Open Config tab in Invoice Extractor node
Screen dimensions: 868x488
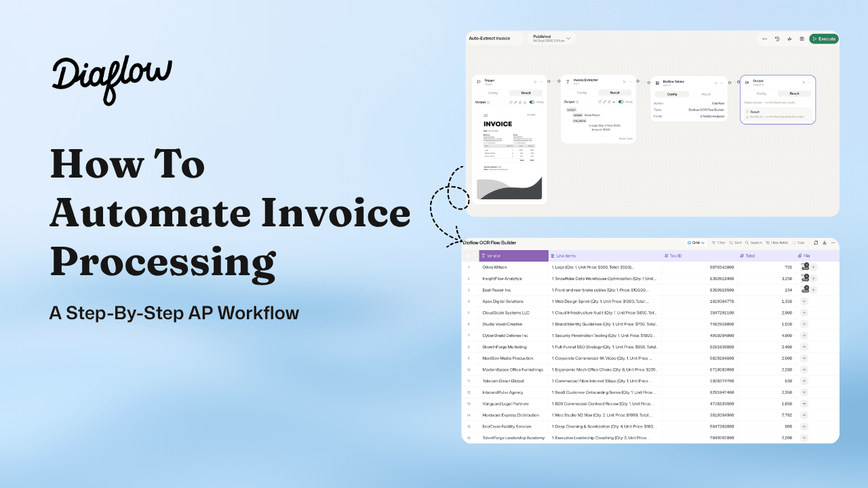(581, 93)
